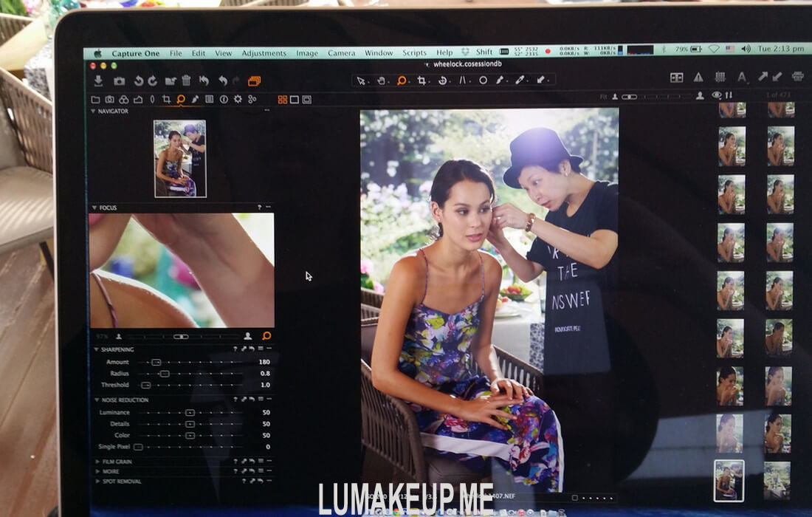Open the Image menu

[x=307, y=53]
